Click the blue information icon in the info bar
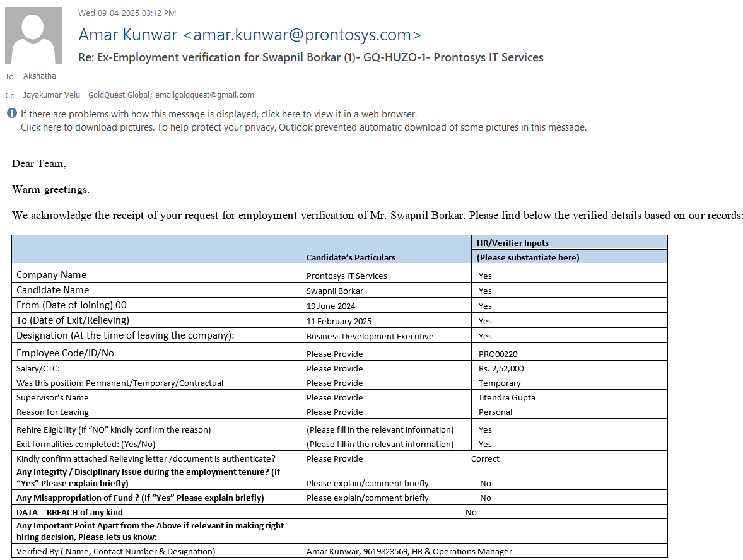743x560 pixels. point(12,114)
